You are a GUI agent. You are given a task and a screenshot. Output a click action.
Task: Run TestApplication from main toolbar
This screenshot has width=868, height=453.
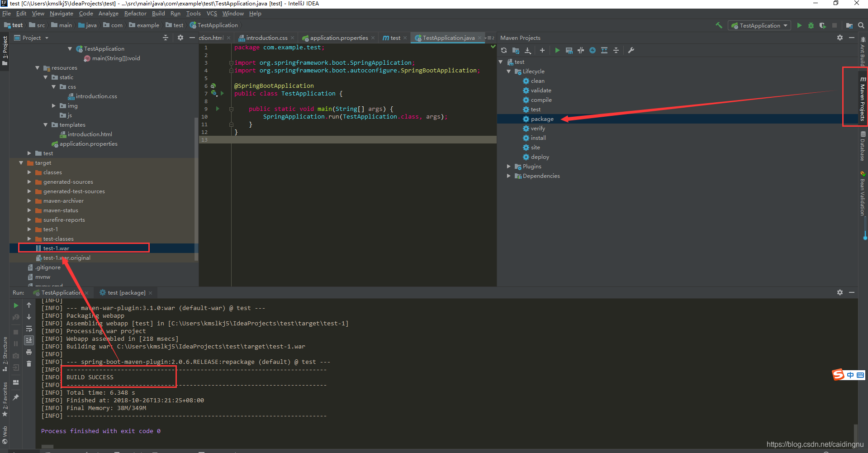(x=799, y=25)
